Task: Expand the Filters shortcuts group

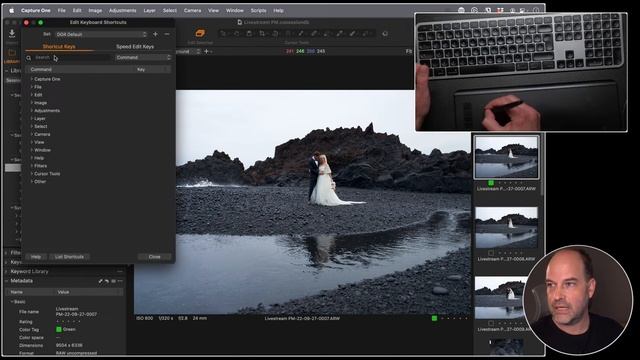Action: coord(32,166)
